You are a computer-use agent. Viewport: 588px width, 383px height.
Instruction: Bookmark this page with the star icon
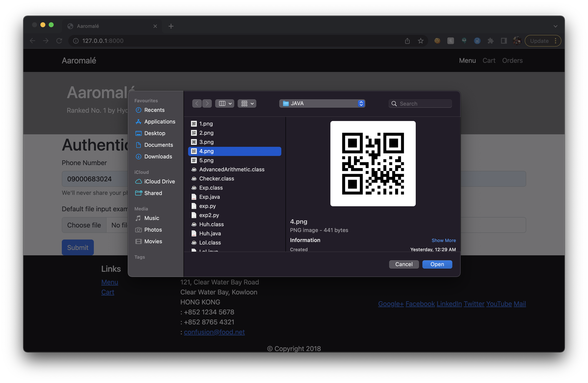tap(421, 41)
